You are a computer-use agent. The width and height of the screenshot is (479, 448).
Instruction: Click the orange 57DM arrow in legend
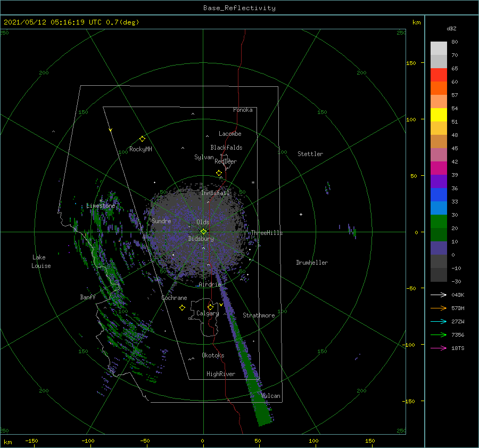[439, 308]
